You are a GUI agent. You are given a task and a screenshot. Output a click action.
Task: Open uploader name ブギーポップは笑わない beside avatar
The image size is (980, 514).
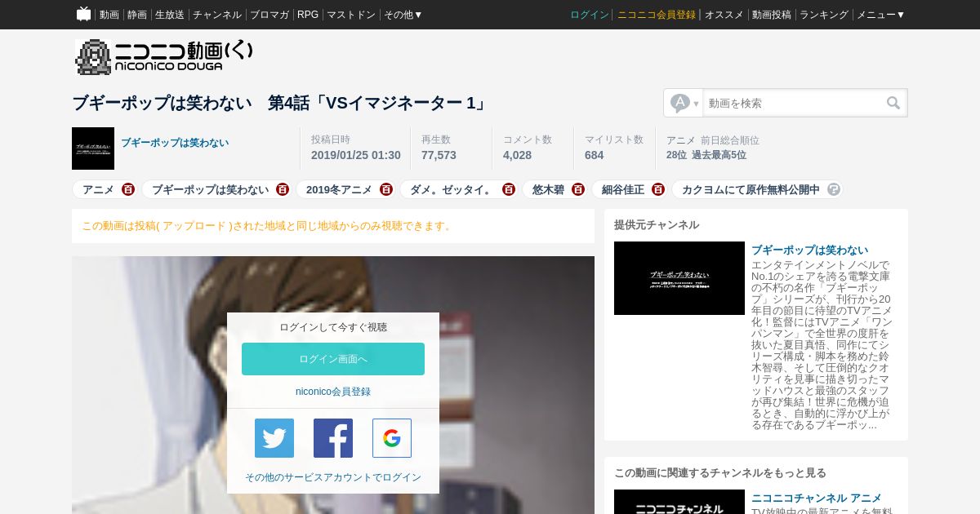(x=175, y=143)
